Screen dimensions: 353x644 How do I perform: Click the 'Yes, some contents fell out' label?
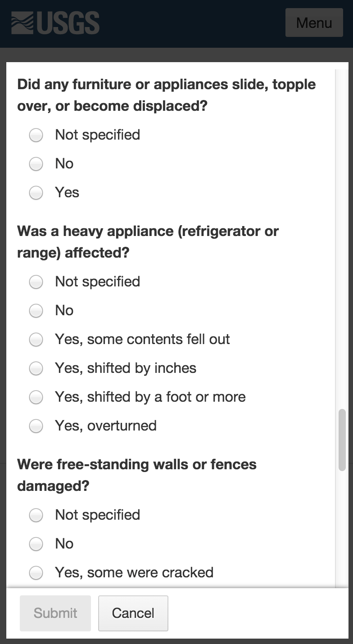tap(142, 339)
